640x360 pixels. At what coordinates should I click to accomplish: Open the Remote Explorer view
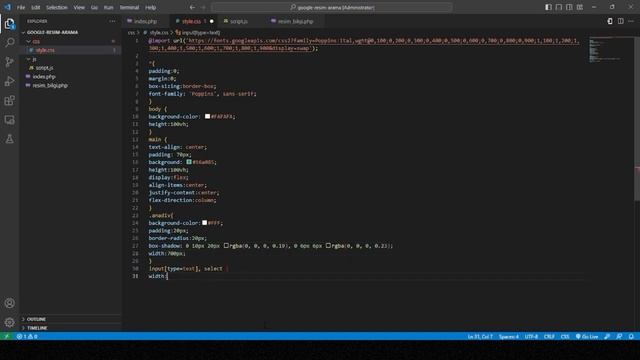tap(9, 120)
